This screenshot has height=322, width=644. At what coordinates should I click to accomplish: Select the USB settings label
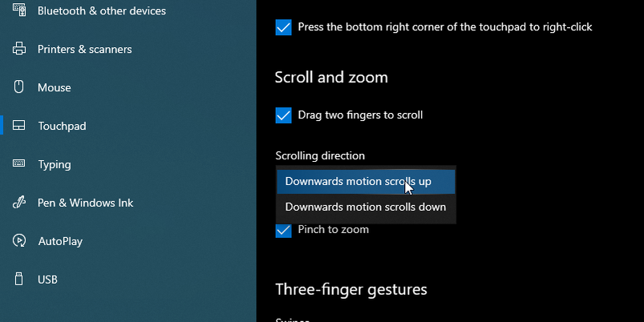click(x=47, y=280)
